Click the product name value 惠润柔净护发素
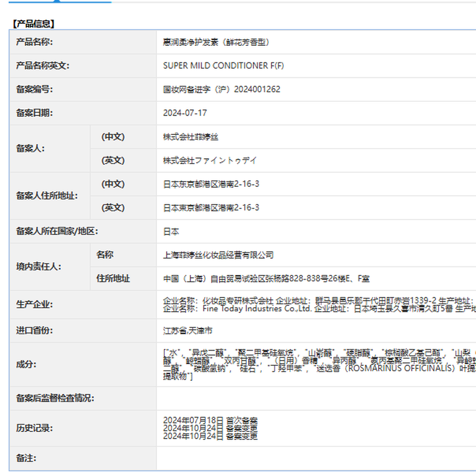The height and width of the screenshot is (476, 476). click(217, 42)
